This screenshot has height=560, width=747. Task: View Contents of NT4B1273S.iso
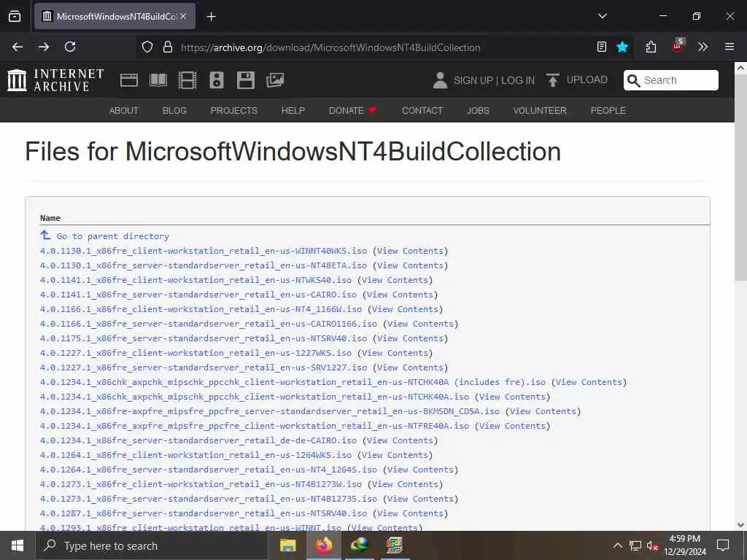click(x=420, y=499)
